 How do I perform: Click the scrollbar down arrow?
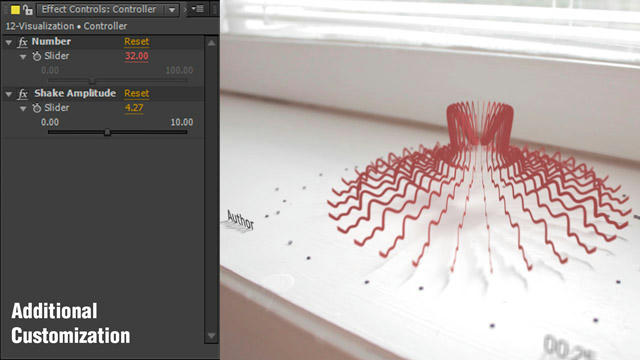point(211,336)
